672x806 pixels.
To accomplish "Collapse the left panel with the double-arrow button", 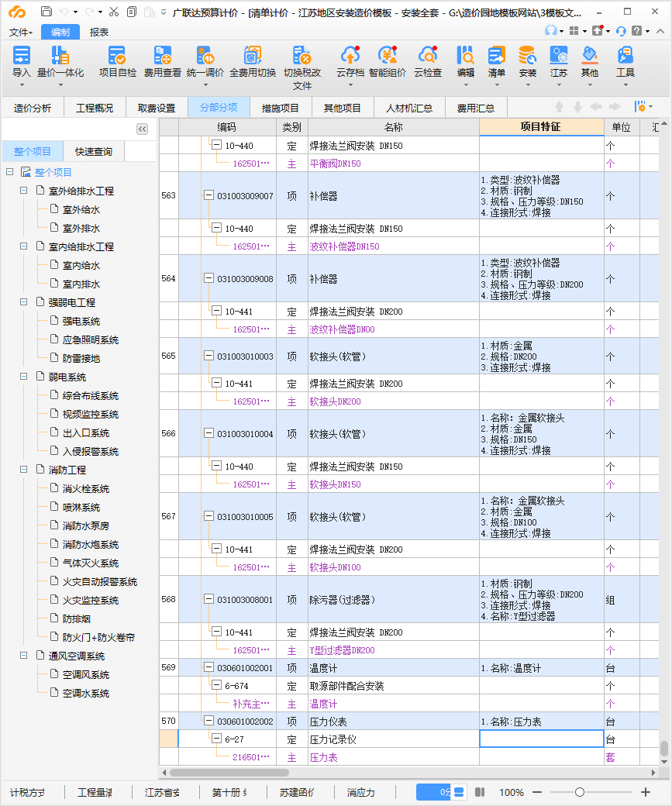I will coord(142,129).
